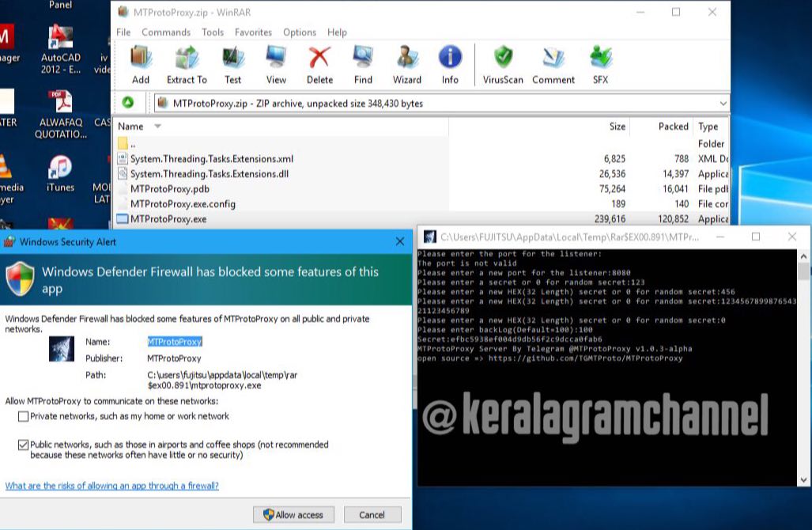812x530 pixels.
Task: Minimize the console window
Action: tap(719, 237)
